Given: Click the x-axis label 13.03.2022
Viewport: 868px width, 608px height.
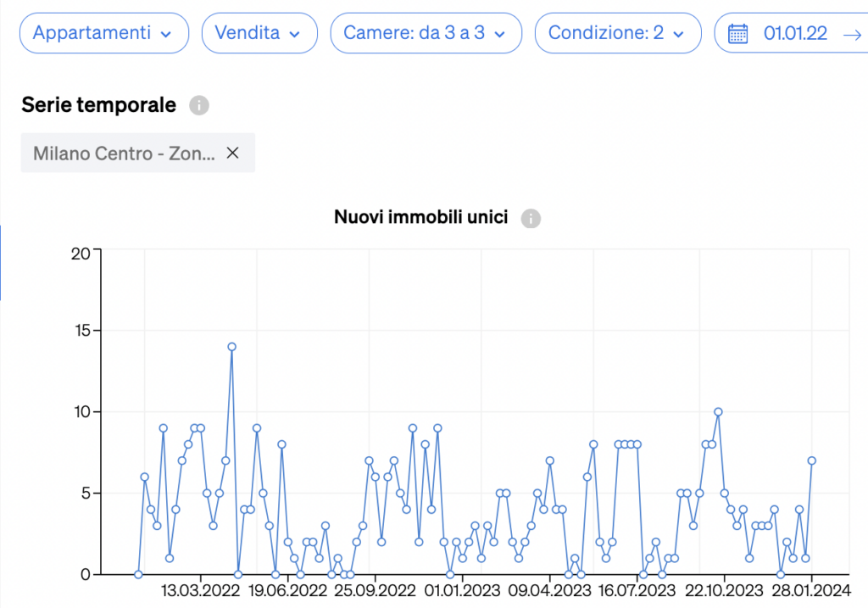Looking at the screenshot, I should click(200, 591).
